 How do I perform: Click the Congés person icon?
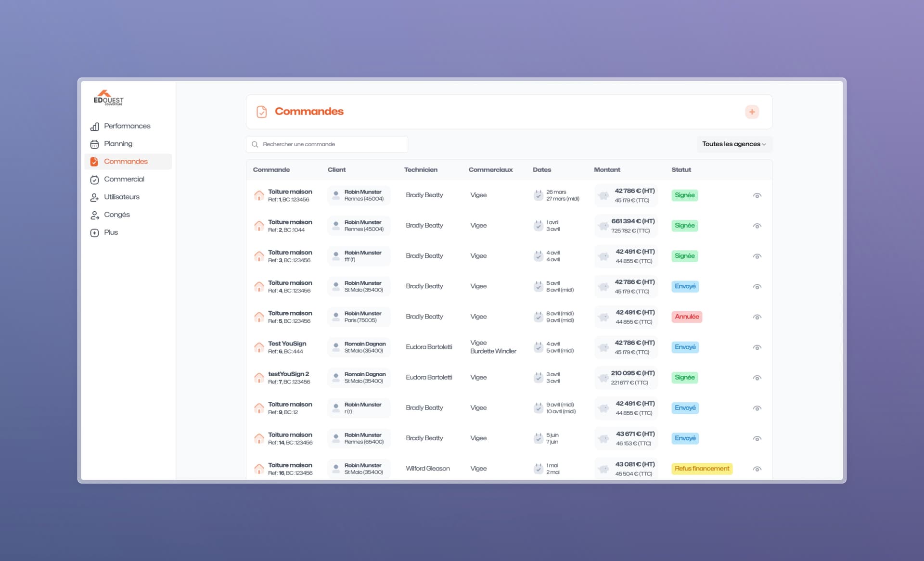click(95, 215)
